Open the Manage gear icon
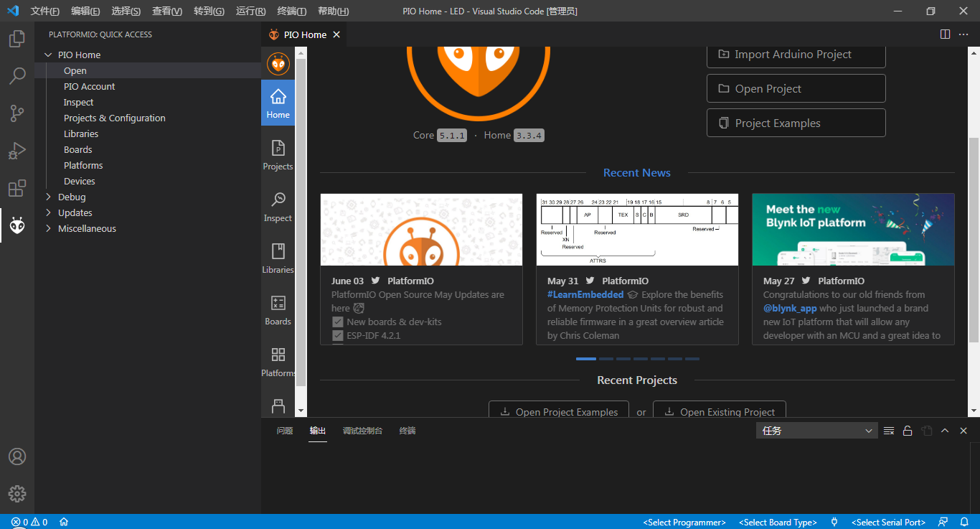Viewport: 980px width, 529px height. pos(17,494)
